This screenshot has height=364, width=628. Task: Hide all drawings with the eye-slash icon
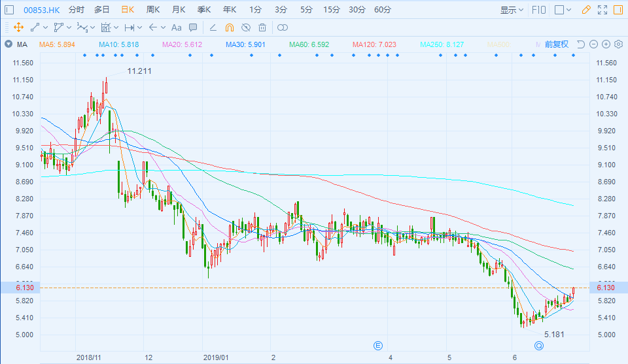coord(246,27)
